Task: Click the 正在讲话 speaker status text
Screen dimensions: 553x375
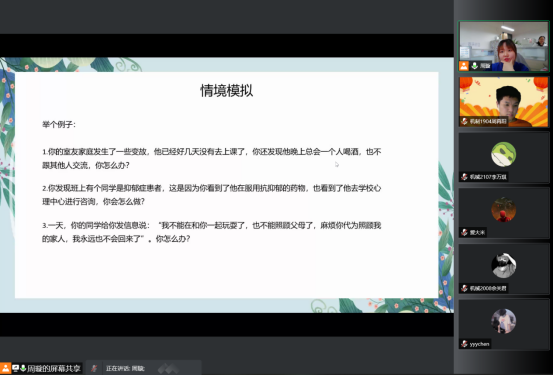Action: (x=118, y=369)
